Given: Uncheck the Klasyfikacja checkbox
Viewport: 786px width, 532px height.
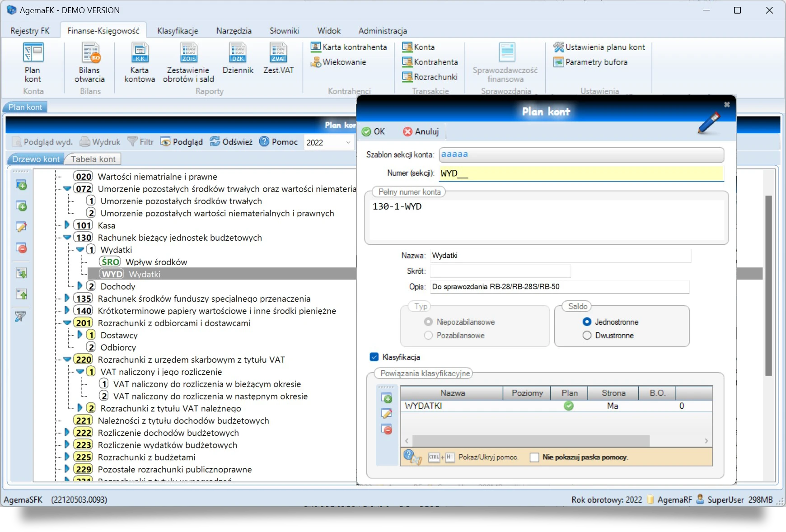Looking at the screenshot, I should click(374, 357).
